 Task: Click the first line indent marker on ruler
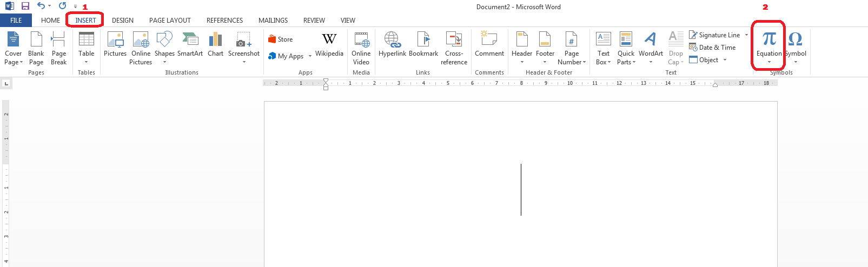(x=326, y=81)
